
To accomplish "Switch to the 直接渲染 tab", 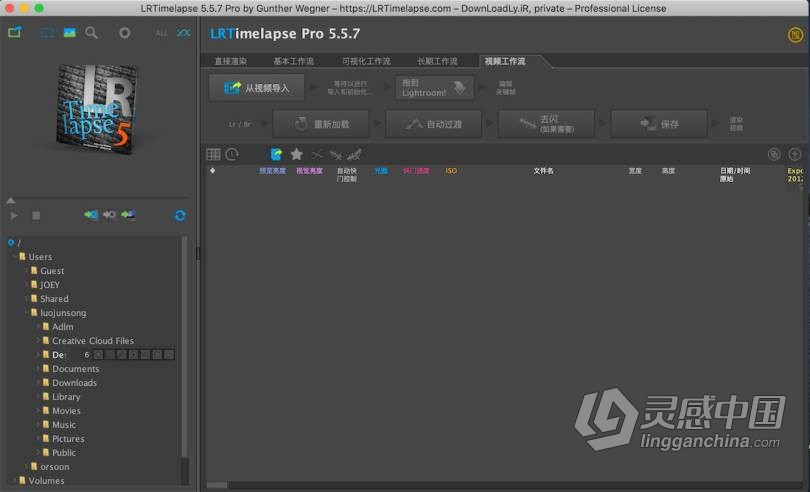I will tap(230, 61).
